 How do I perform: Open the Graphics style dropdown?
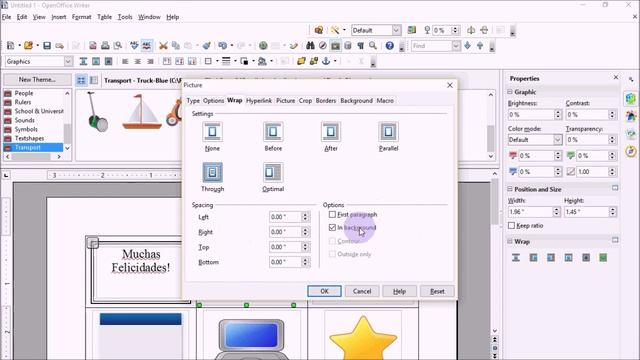tap(68, 61)
